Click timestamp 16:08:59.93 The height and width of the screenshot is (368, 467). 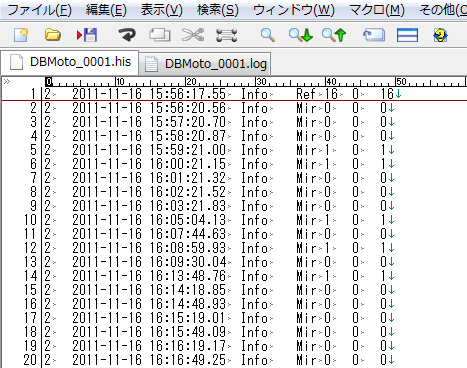point(188,248)
